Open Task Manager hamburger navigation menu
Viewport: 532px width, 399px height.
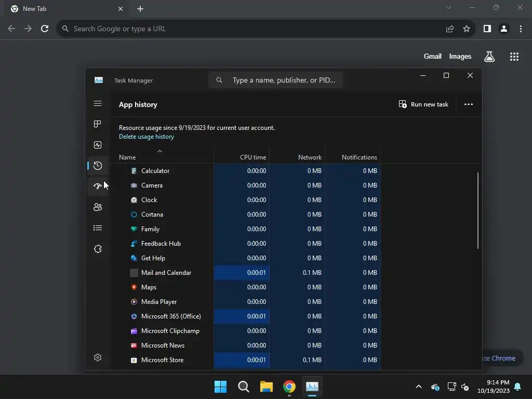coord(97,103)
